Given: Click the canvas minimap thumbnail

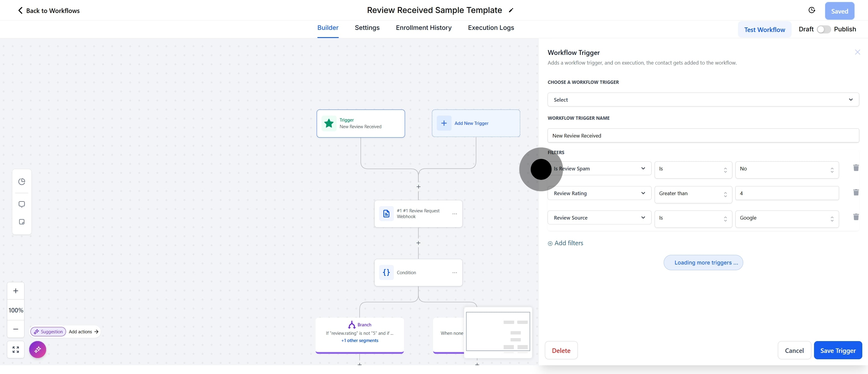Looking at the screenshot, I should pyautogui.click(x=498, y=331).
